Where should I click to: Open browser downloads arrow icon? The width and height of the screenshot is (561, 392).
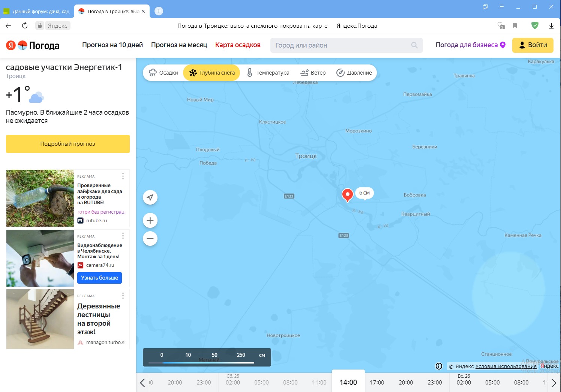(x=551, y=25)
